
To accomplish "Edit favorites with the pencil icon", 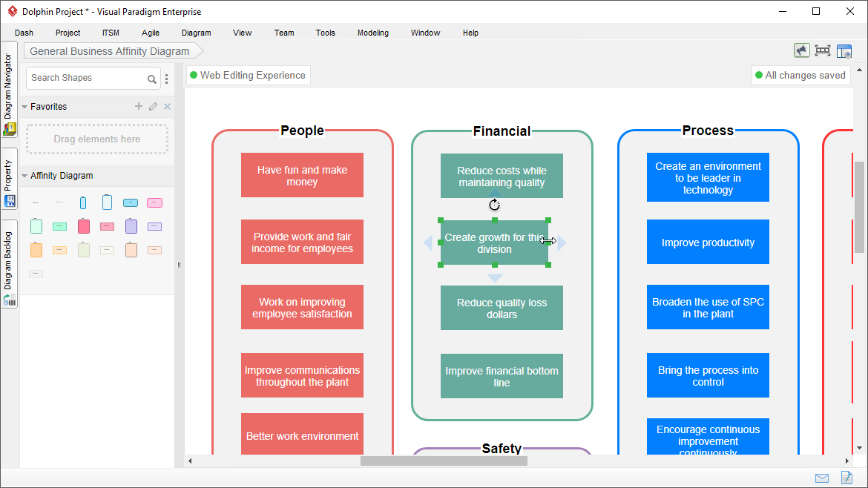I will pyautogui.click(x=154, y=106).
